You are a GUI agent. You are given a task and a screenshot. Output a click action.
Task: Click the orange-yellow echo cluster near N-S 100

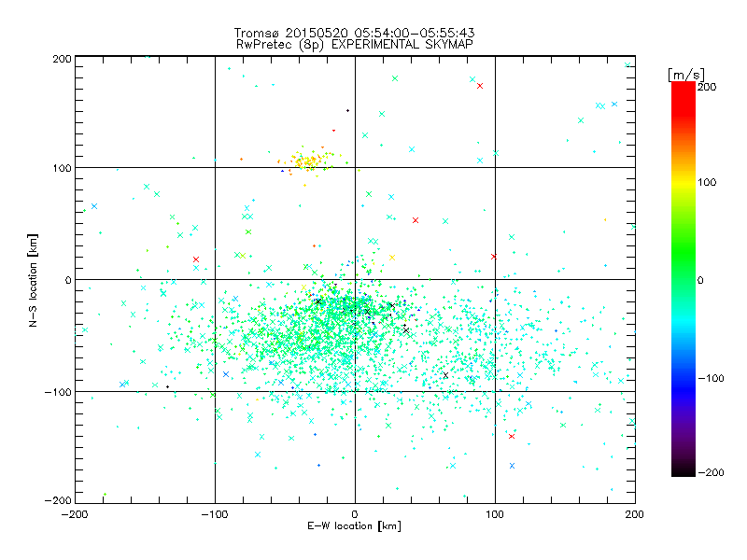[307, 161]
